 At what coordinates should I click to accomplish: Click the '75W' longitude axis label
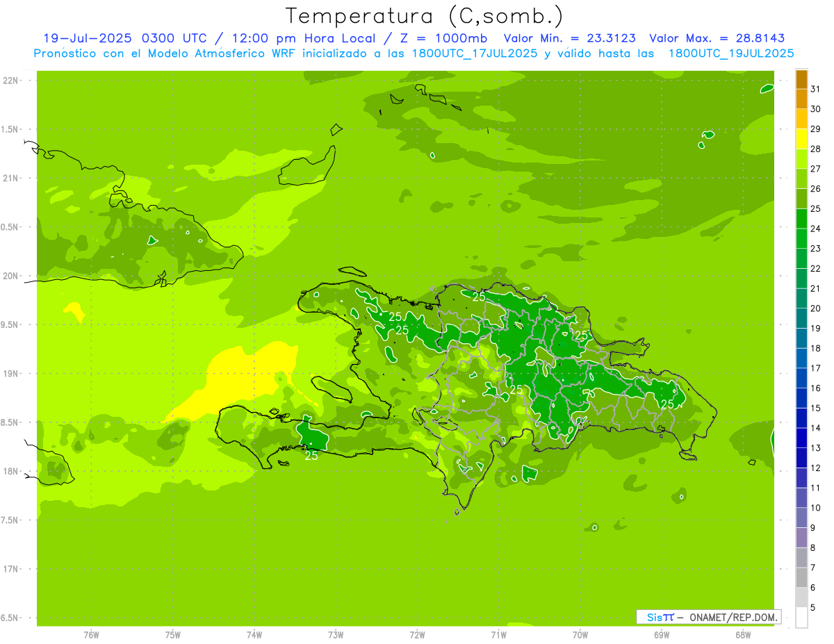pos(173,635)
